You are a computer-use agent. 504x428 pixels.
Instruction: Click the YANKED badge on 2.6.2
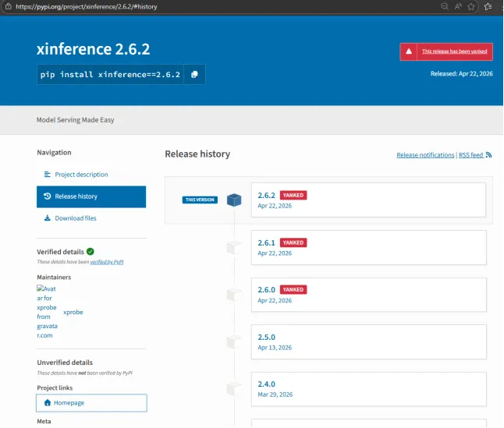[293, 195]
